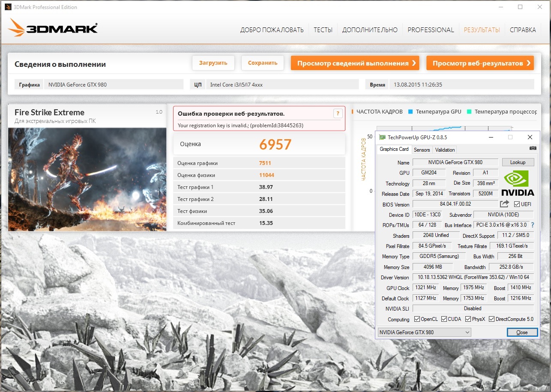The image size is (551, 392).
Task: Click the Оценка физики value 11044
Action: tap(267, 175)
